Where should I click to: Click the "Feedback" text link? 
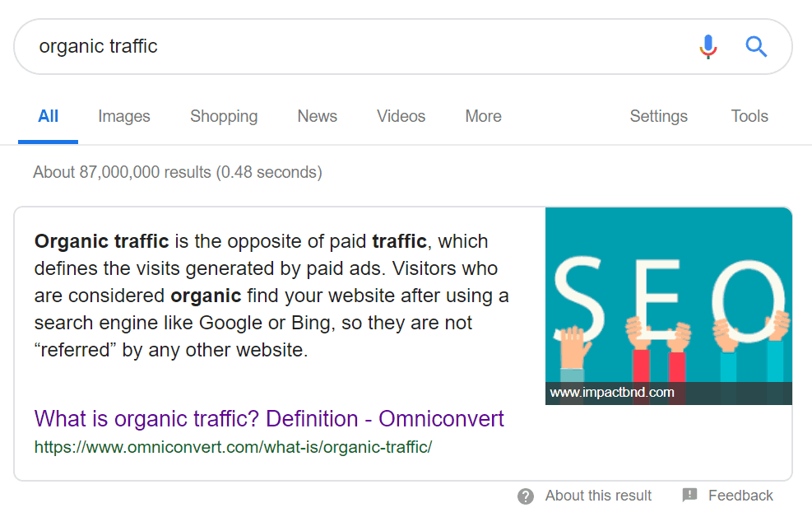tap(740, 496)
